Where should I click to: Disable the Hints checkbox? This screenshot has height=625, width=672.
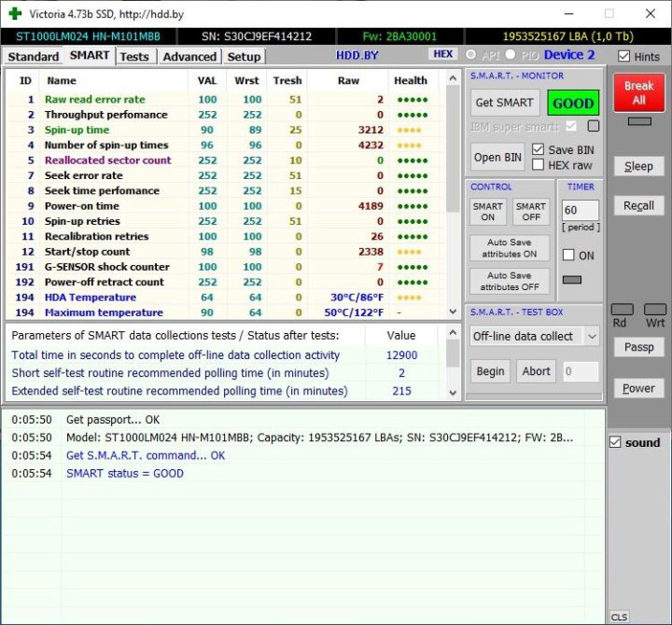[x=624, y=56]
